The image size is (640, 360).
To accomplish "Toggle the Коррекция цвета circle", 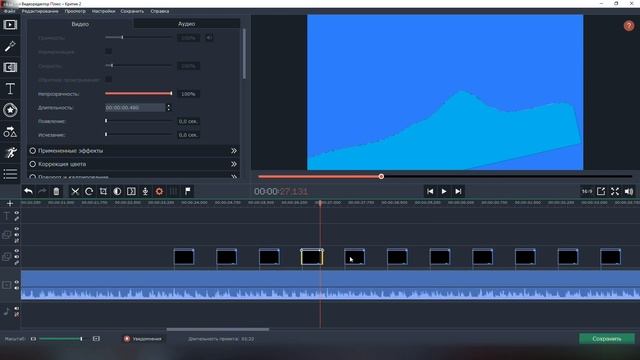I will pyautogui.click(x=33, y=164).
